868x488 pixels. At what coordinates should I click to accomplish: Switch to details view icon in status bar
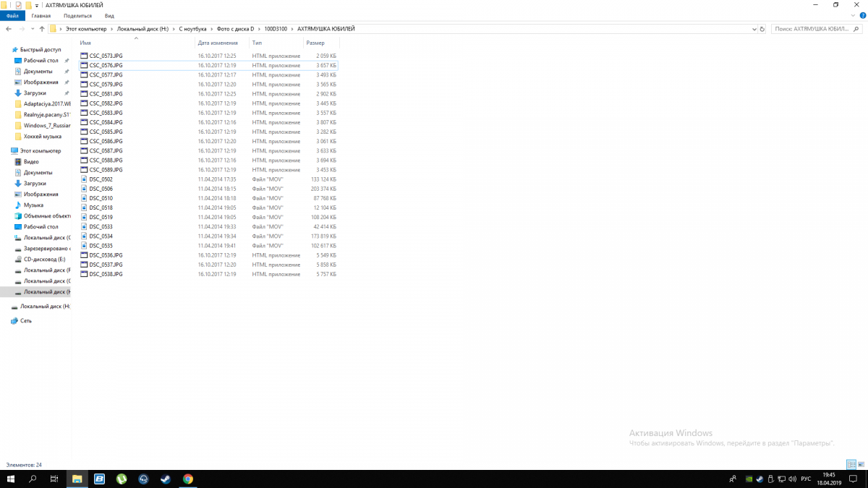click(851, 464)
